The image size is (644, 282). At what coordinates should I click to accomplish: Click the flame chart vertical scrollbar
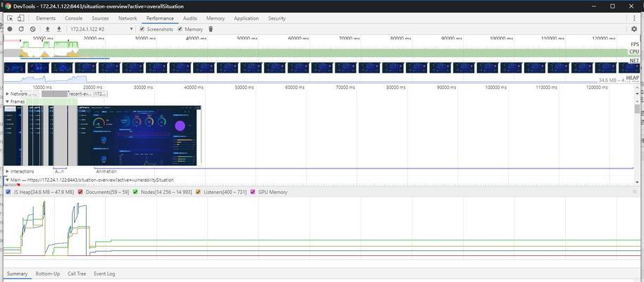637,109
